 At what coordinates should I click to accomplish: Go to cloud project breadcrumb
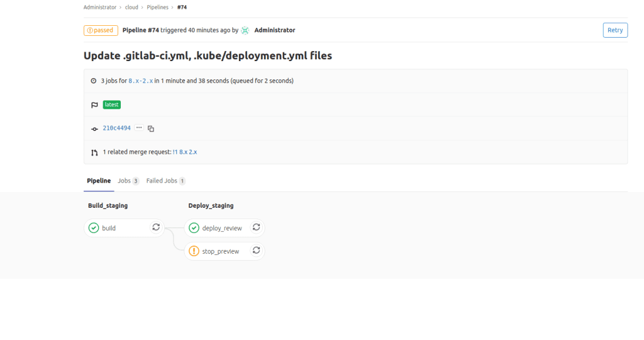(131, 8)
